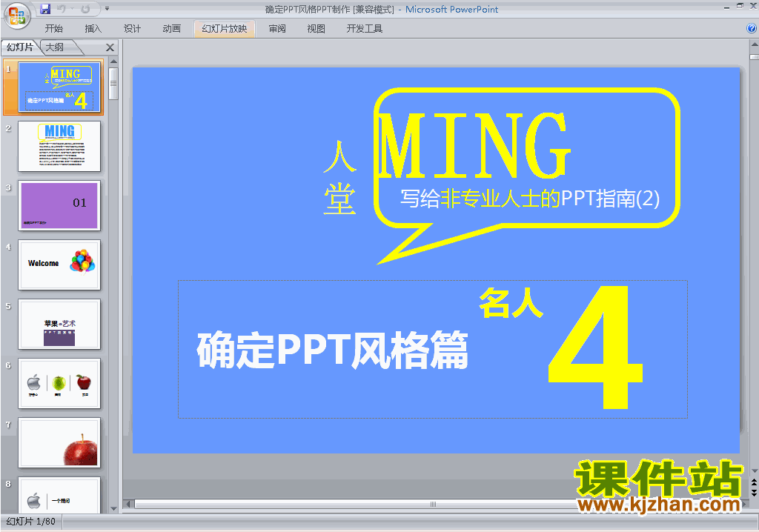Viewport: 759px width, 532px height.
Task: Select slide 2 thumbnail with text body
Action: point(59,146)
